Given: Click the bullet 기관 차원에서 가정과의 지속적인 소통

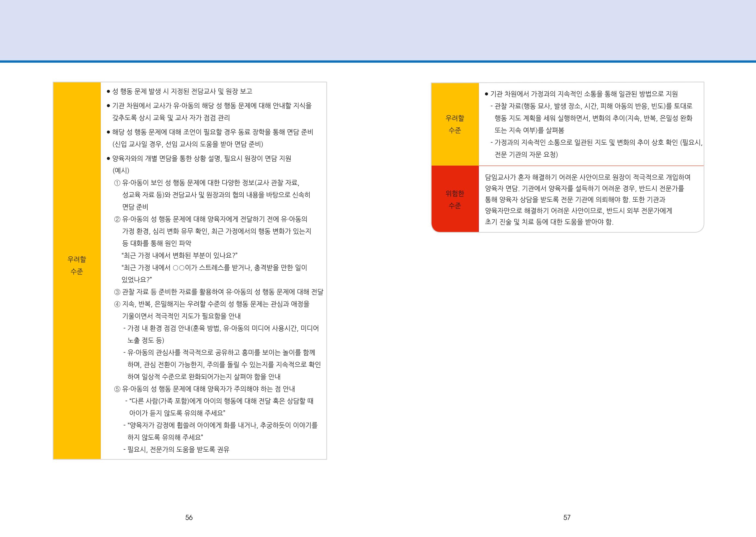Looking at the screenshot, I should 581,94.
